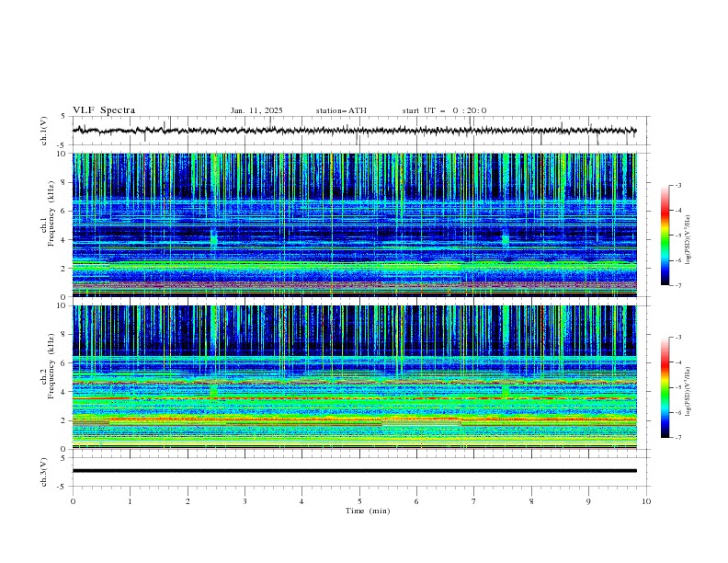Click inside the ch.2 spectrogram panel

354,377
